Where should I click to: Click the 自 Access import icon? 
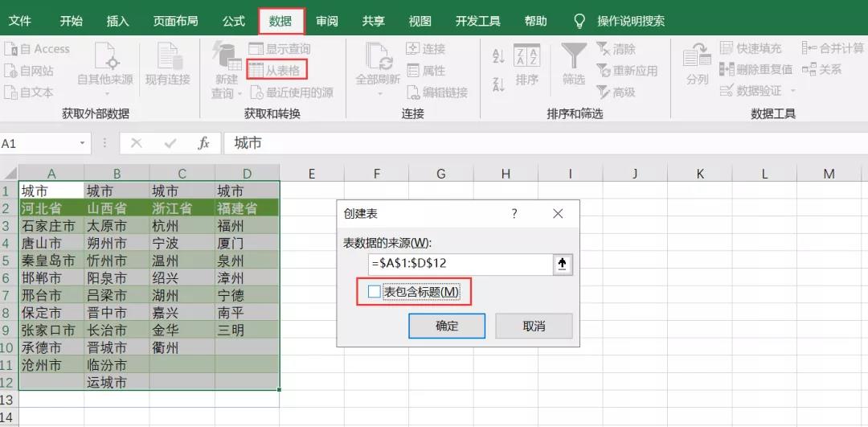click(11, 49)
